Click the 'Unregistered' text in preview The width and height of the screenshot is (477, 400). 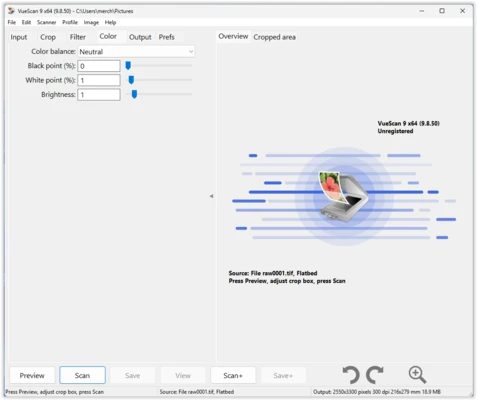[395, 131]
